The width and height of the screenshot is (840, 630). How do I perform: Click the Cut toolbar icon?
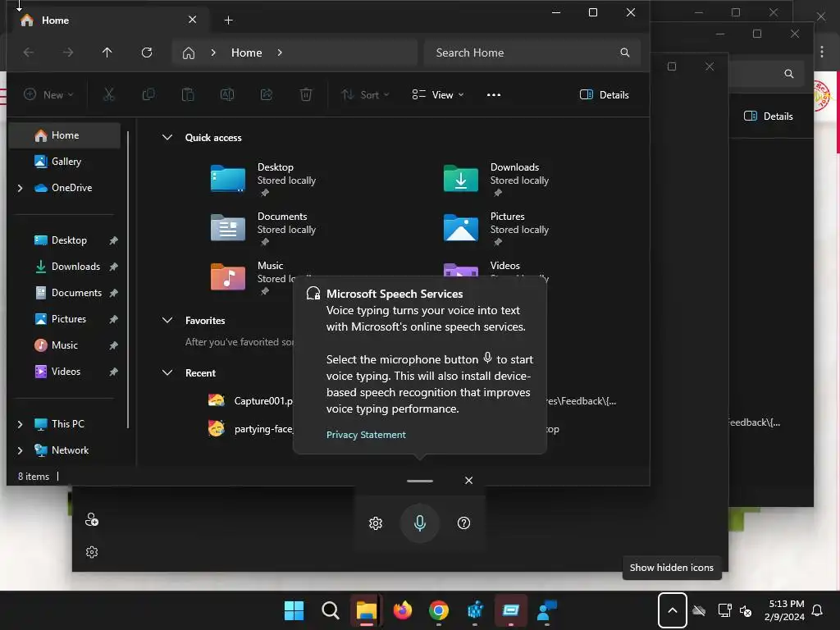109,95
